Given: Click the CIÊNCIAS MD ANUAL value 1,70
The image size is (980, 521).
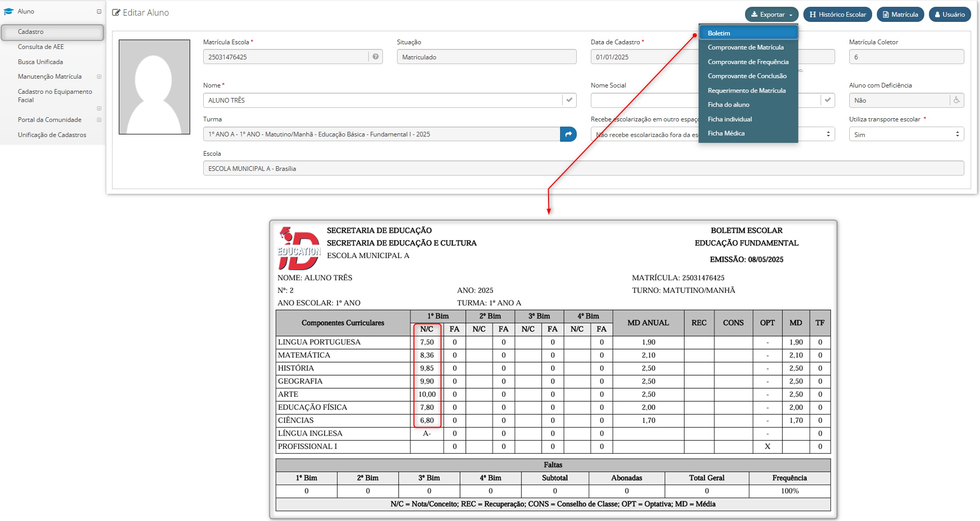Looking at the screenshot, I should (649, 420).
